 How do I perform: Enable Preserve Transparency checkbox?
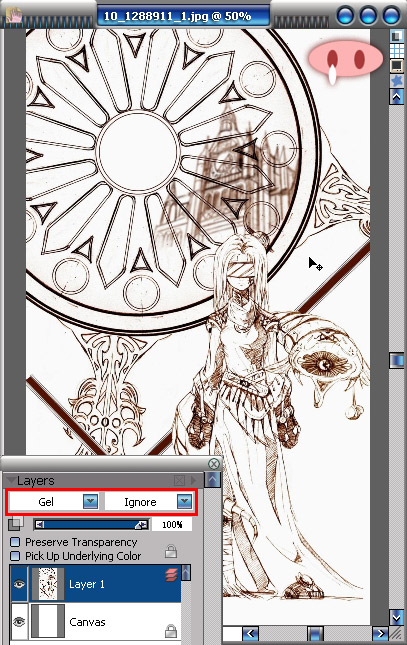coord(15,542)
